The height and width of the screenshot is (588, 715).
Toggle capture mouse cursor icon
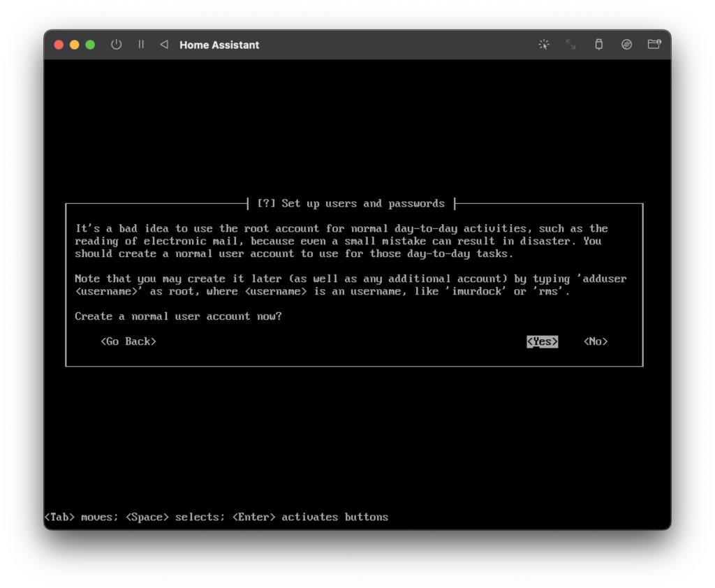coord(543,44)
